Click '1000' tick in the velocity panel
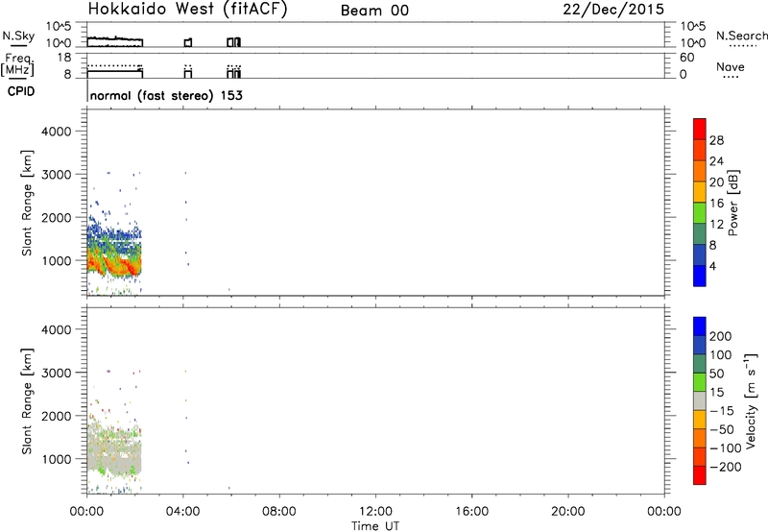The image size is (768, 532). (56, 459)
